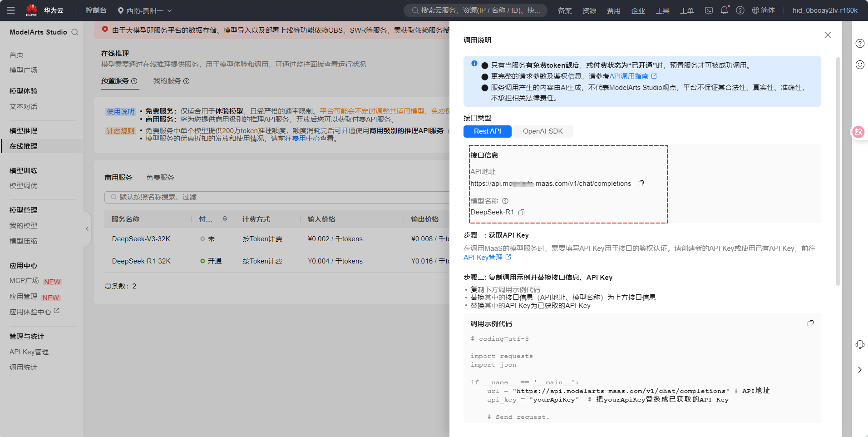Click the feedback smiley icon
868x437 pixels.
[860, 65]
